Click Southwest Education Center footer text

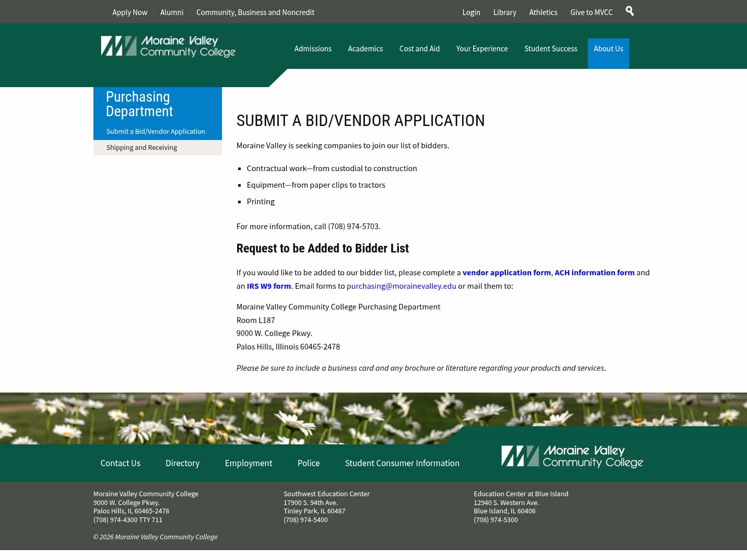(x=326, y=494)
